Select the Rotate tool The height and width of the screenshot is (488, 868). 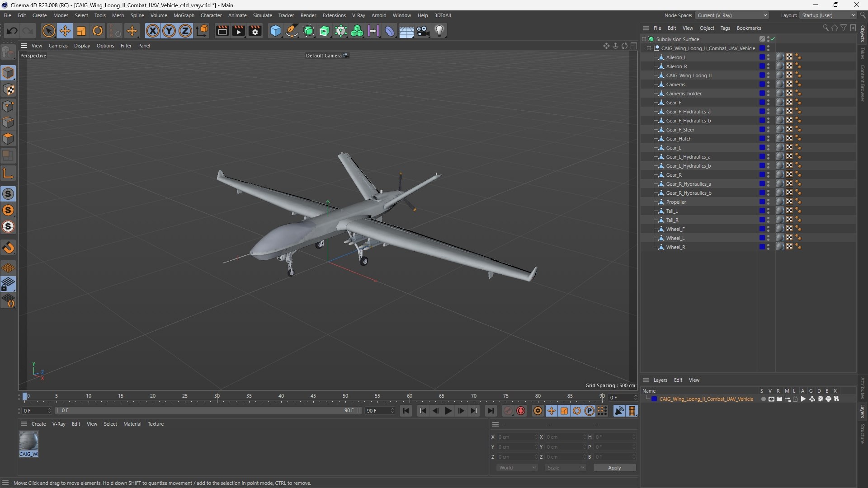pos(98,31)
